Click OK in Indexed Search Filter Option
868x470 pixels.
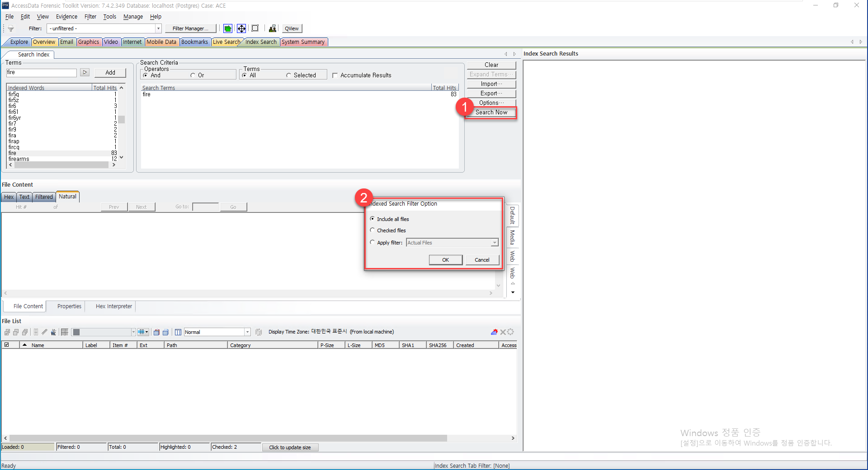click(445, 260)
